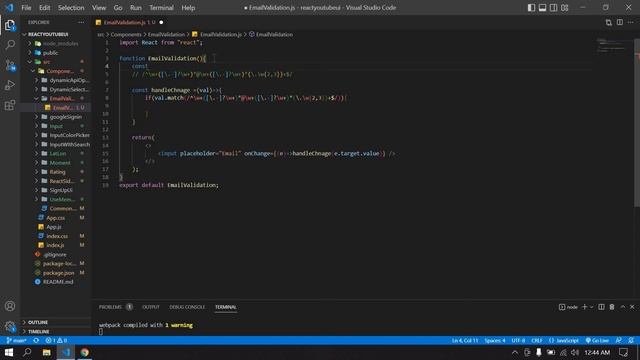
Task: Expand the googleSignin folder
Action: click(56, 117)
